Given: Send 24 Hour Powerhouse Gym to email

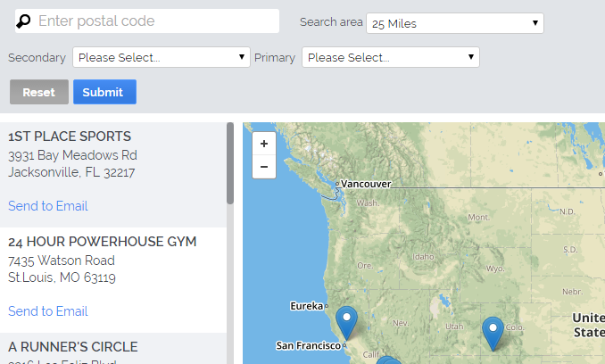Looking at the screenshot, I should pos(48,311).
